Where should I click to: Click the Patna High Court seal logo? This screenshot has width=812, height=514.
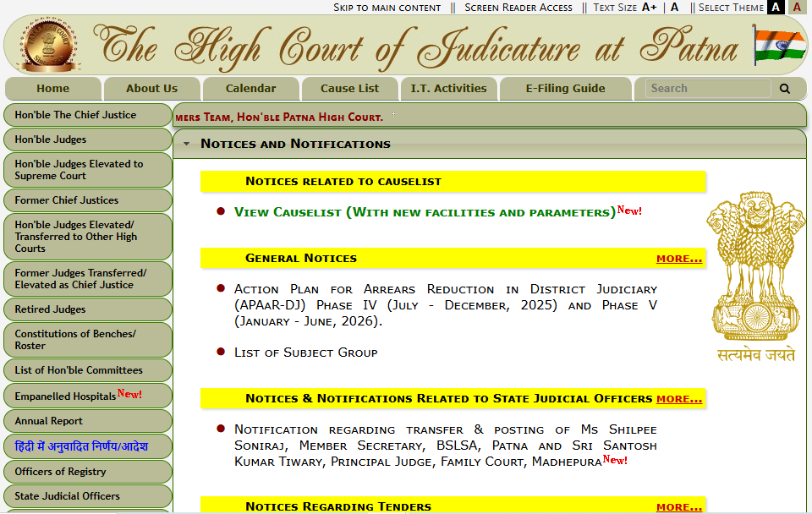[x=49, y=45]
